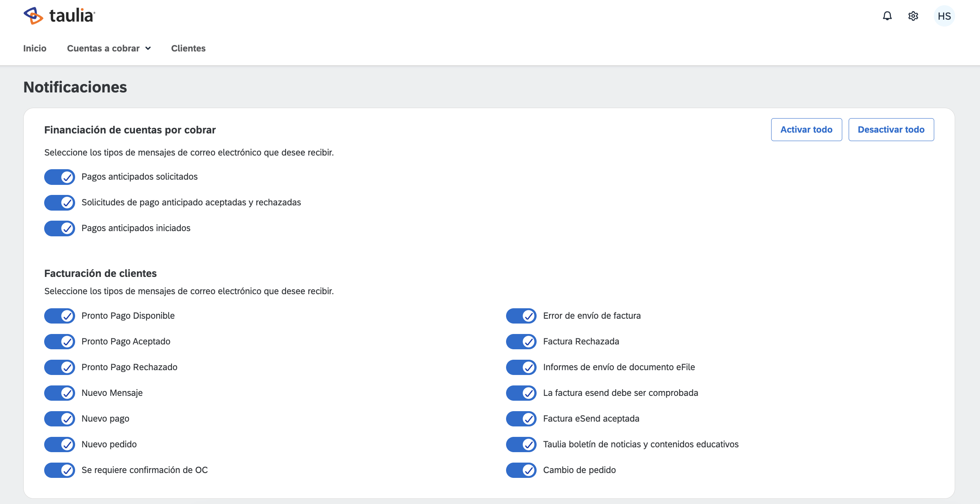Image resolution: width=980 pixels, height=504 pixels.
Task: Toggle the Nuevo pago switch
Action: pos(59,419)
